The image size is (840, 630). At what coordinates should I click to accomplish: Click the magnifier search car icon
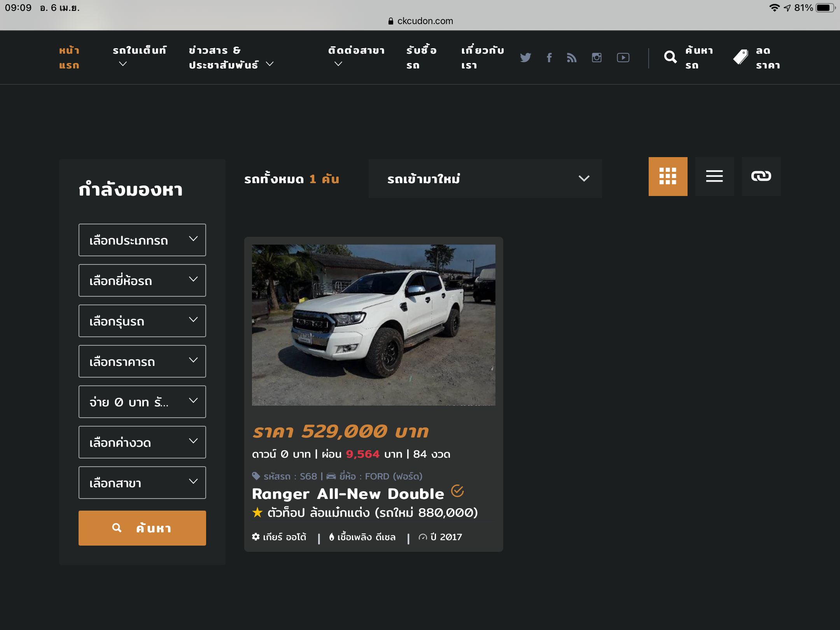[670, 58]
